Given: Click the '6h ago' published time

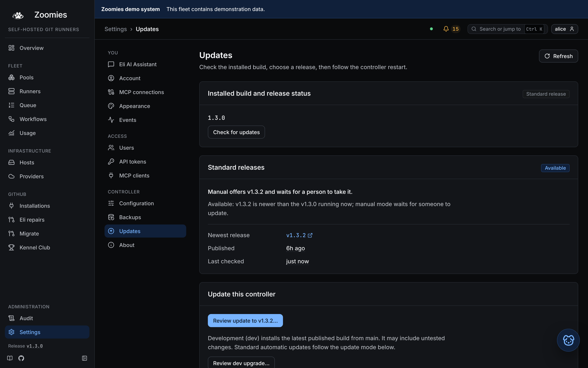Looking at the screenshot, I should [x=295, y=248].
